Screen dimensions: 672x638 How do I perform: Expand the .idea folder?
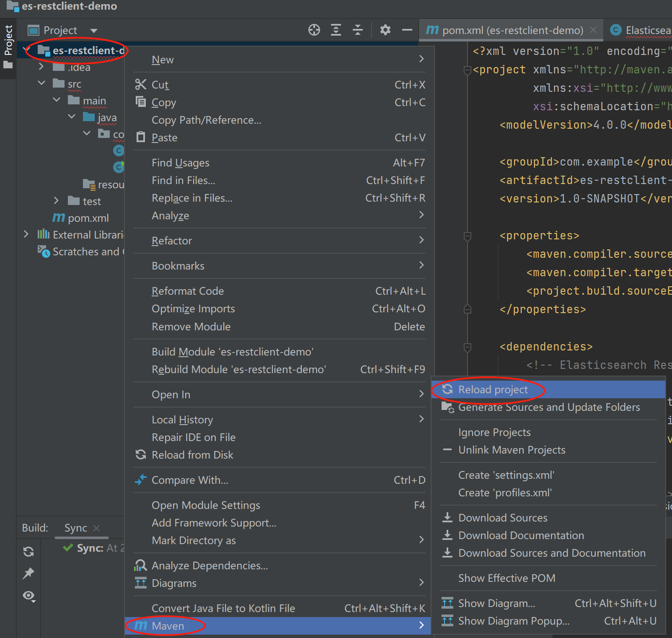(41, 66)
